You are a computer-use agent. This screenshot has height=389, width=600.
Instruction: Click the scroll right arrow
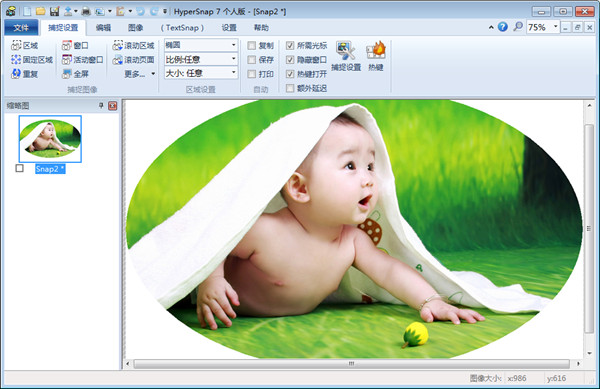(x=578, y=363)
